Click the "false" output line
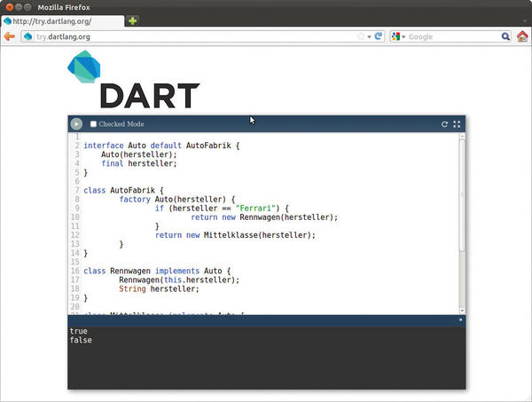Viewport: 532px width, 402px height. [81, 340]
